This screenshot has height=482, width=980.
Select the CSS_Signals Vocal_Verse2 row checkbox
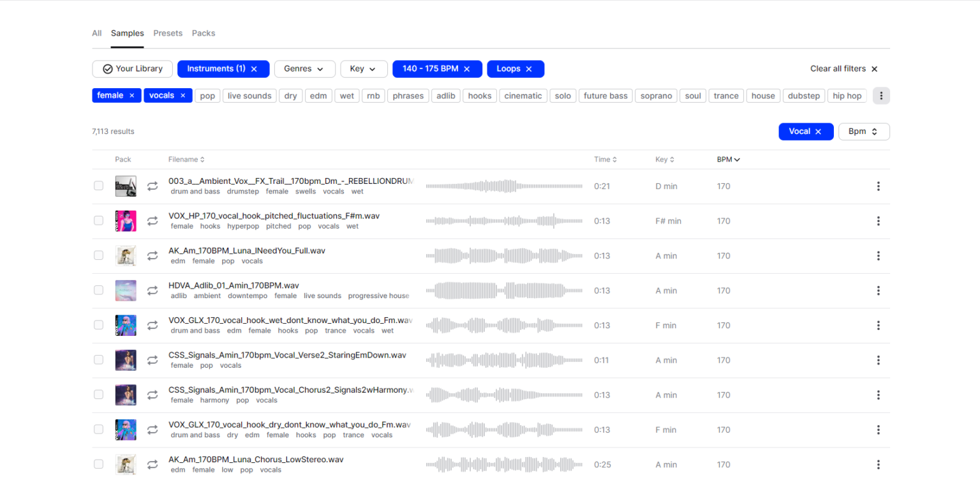coord(98,359)
